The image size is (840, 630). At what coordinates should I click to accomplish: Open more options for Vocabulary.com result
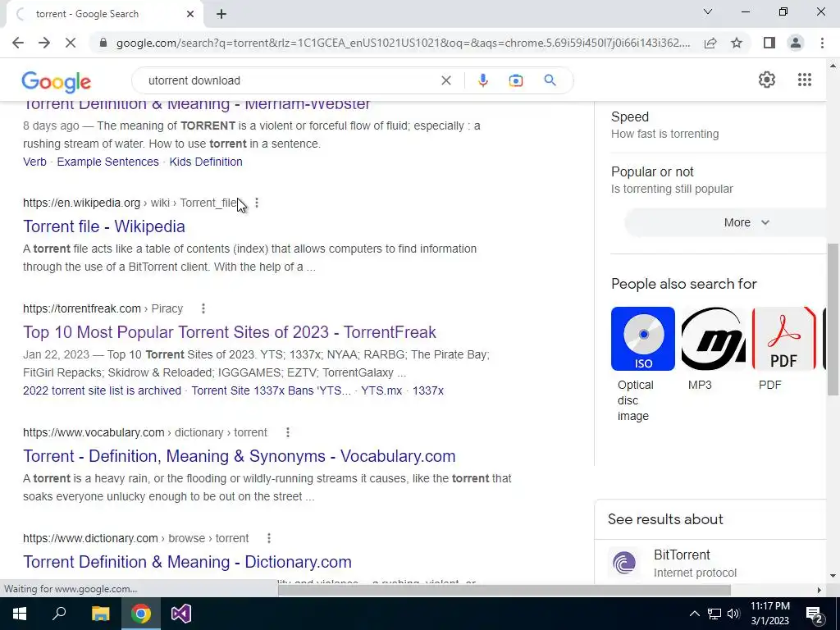click(288, 432)
